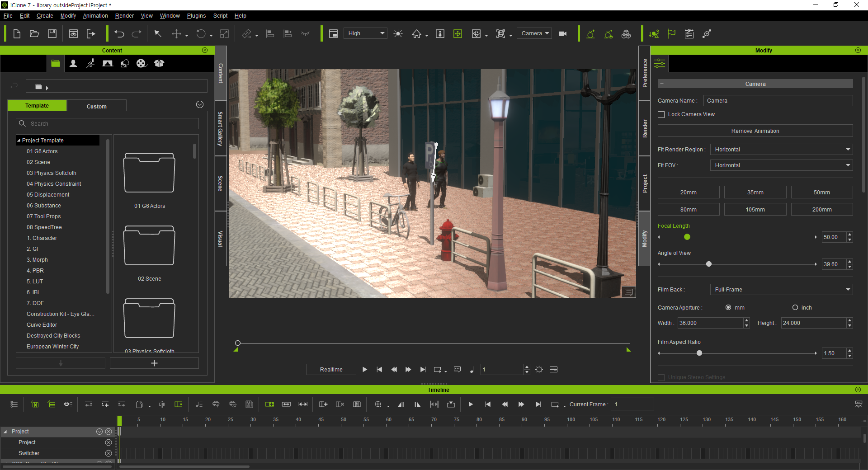
Task: Save project with the floppy icon
Action: (52, 34)
